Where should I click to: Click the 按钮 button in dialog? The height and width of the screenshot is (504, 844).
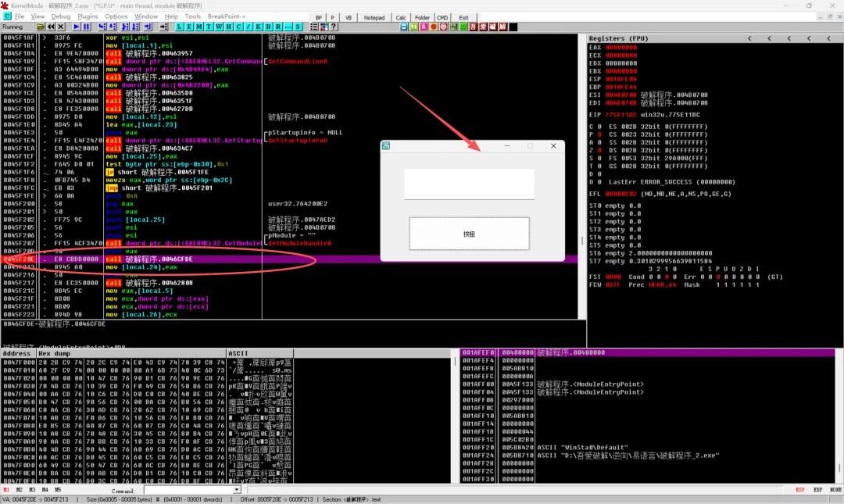click(x=470, y=234)
